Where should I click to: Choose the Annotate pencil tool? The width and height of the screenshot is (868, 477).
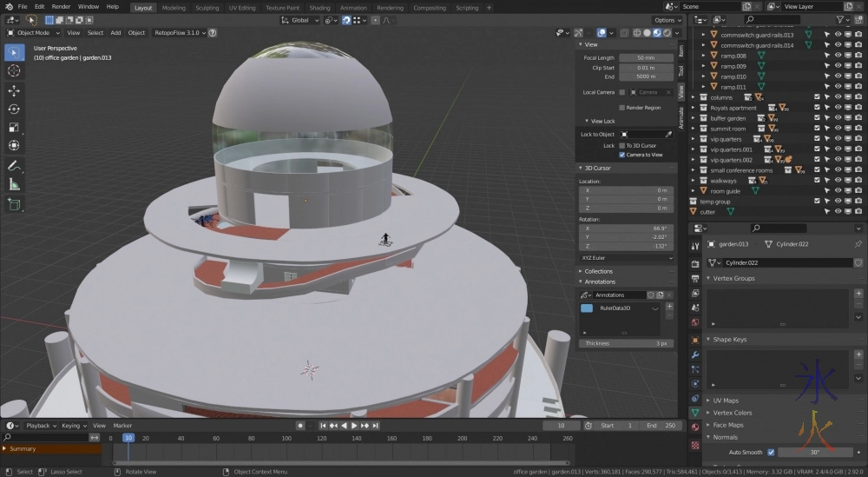(14, 165)
